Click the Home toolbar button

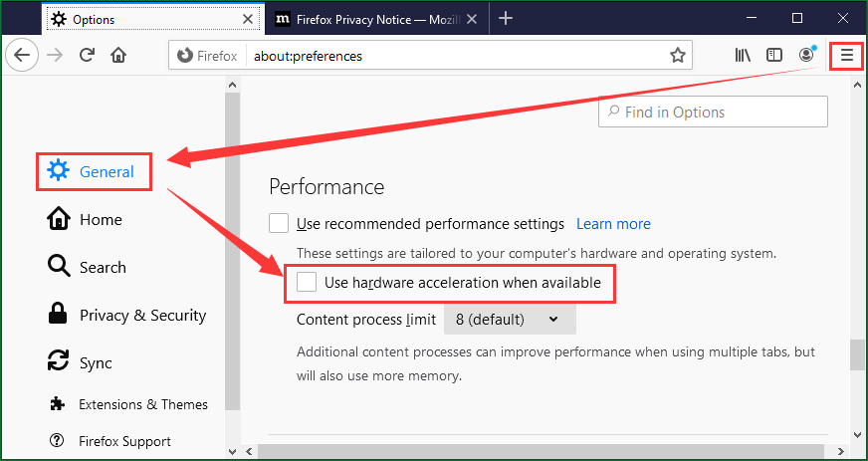[x=118, y=56]
